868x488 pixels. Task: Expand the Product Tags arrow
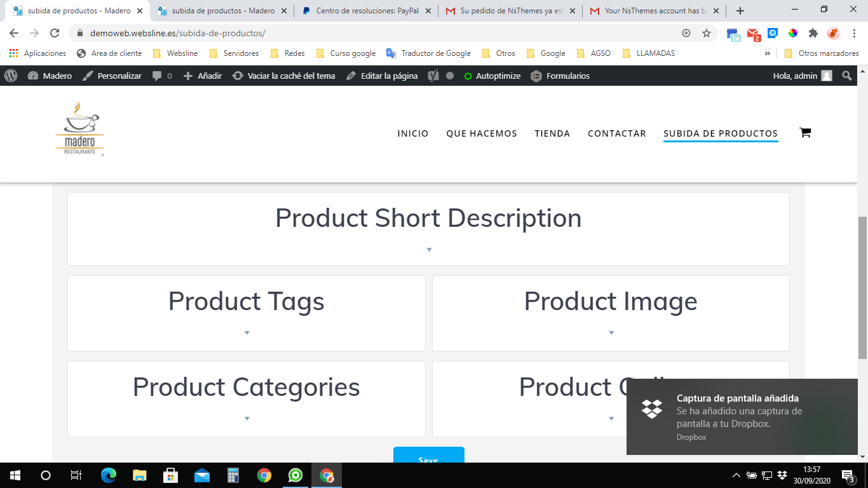(247, 332)
